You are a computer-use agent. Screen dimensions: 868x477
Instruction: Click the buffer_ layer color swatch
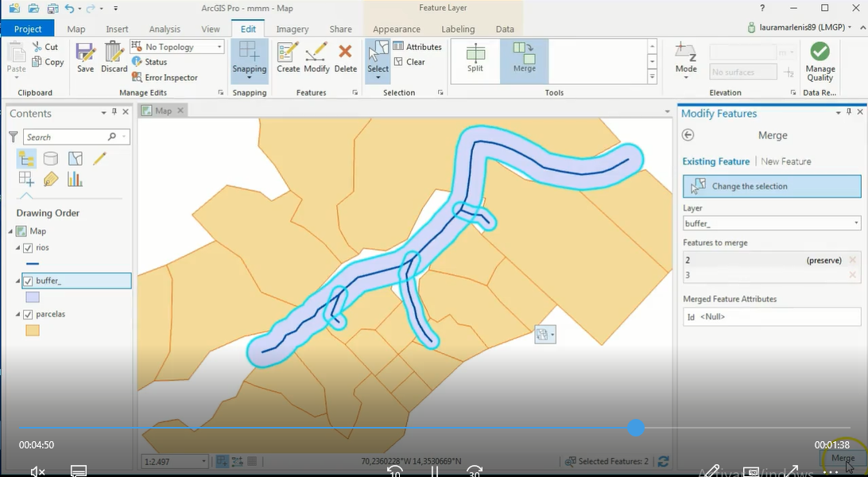33,297
